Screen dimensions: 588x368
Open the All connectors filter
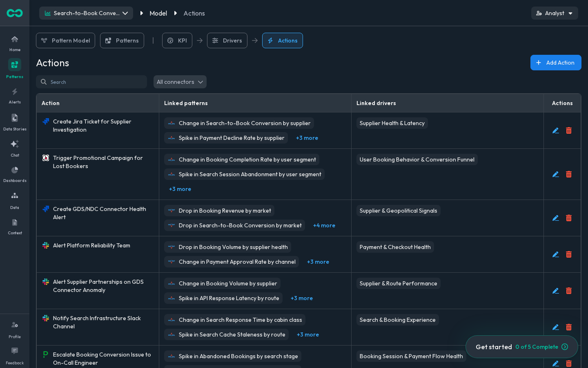[180, 82]
